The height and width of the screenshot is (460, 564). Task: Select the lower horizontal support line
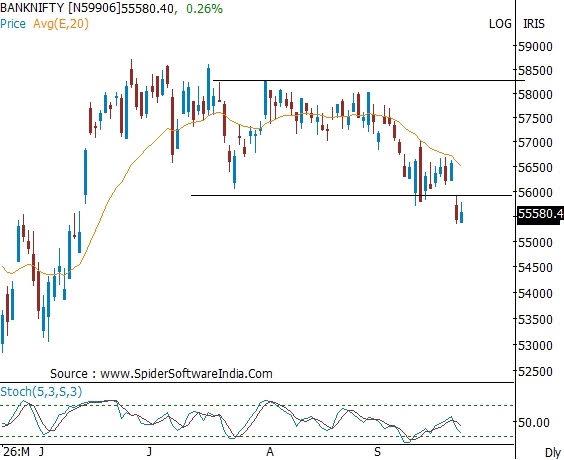tap(351, 195)
